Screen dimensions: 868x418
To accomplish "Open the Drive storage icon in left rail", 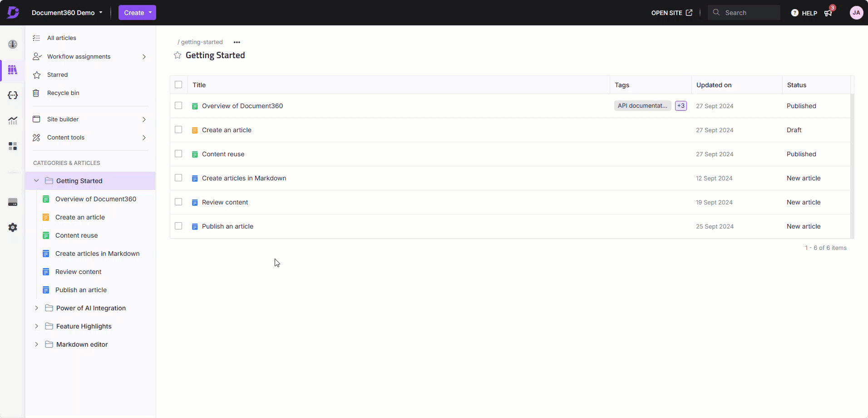I will pyautogui.click(x=13, y=202).
